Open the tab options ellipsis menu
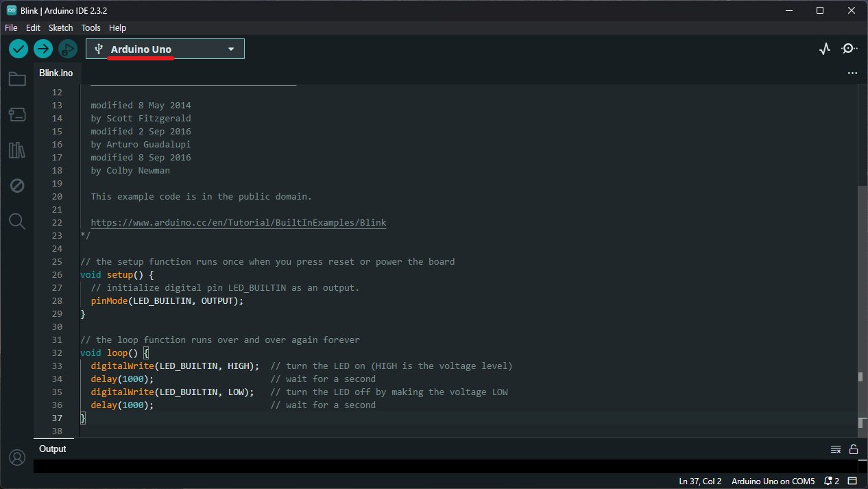This screenshot has width=868, height=489. pyautogui.click(x=852, y=73)
